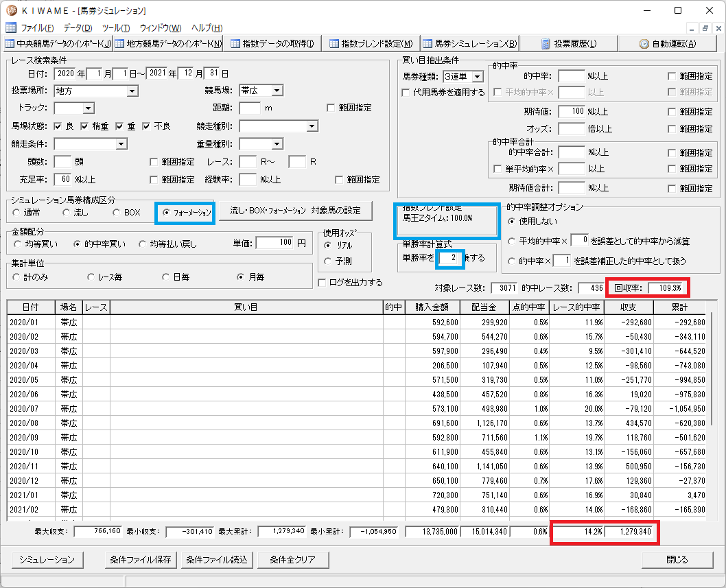Check 範囲指定 next to 距離 field
The width and height of the screenshot is (726, 588).
(x=331, y=108)
